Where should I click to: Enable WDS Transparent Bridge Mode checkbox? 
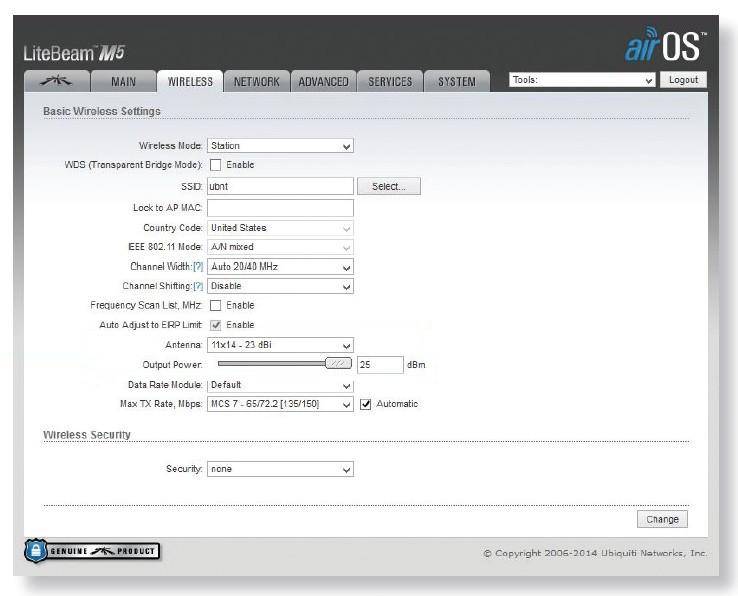(x=215, y=165)
